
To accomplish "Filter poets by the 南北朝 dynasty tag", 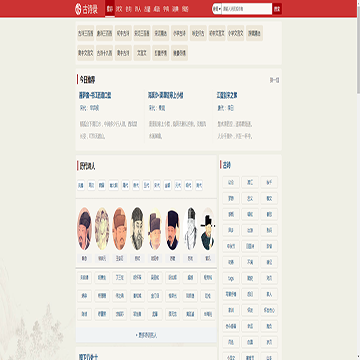I will point(114,185).
